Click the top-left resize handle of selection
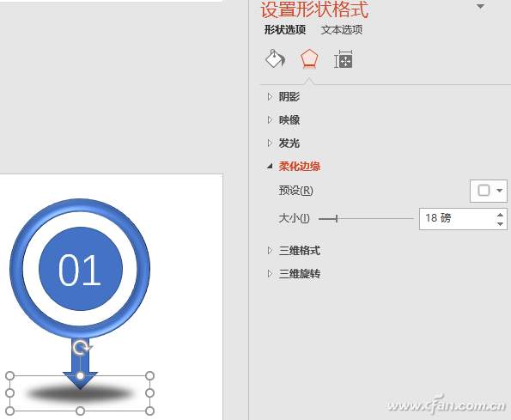This screenshot has height=420, width=511. click(10, 375)
